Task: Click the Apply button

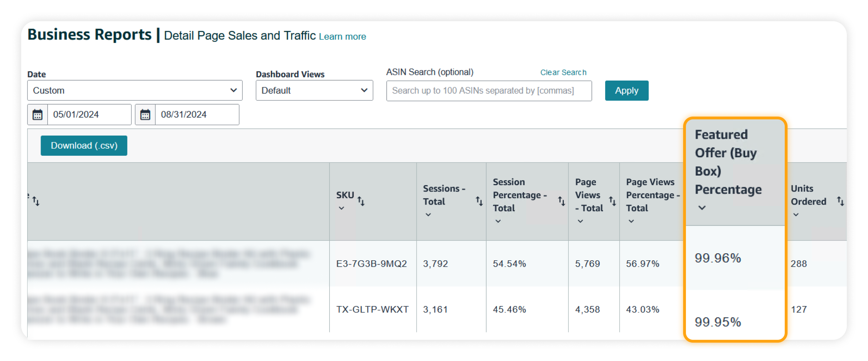Action: (x=626, y=90)
